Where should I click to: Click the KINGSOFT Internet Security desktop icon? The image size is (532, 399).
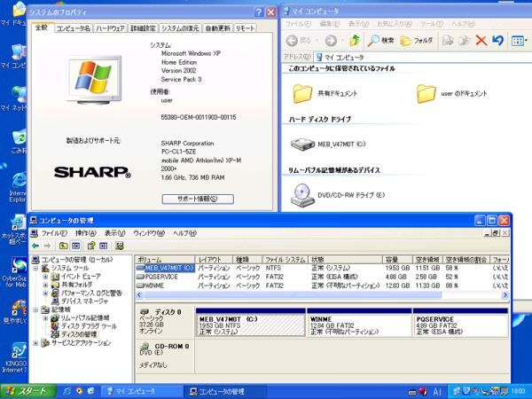(19, 351)
